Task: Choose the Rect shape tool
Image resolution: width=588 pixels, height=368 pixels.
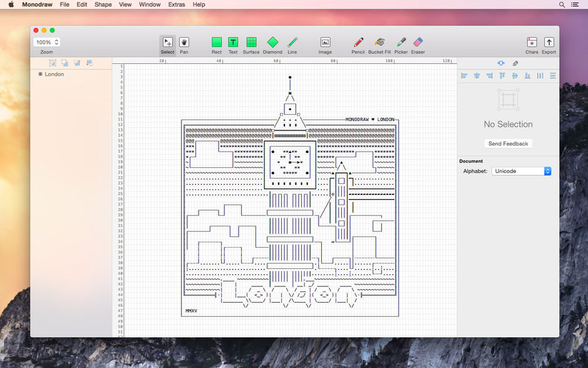Action: (x=217, y=45)
